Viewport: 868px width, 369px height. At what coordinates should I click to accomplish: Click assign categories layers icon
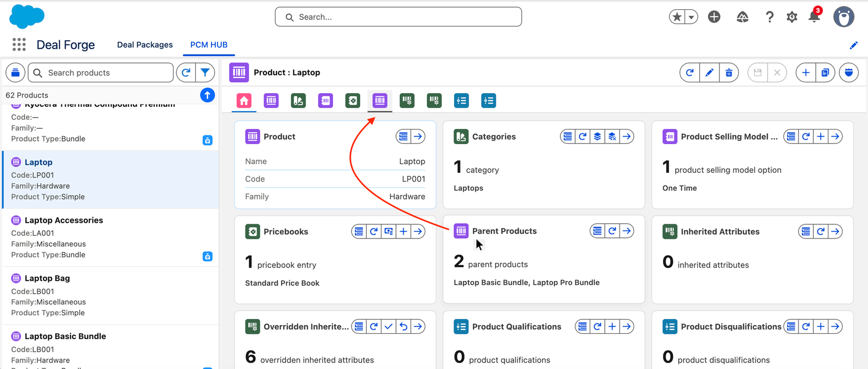(597, 137)
